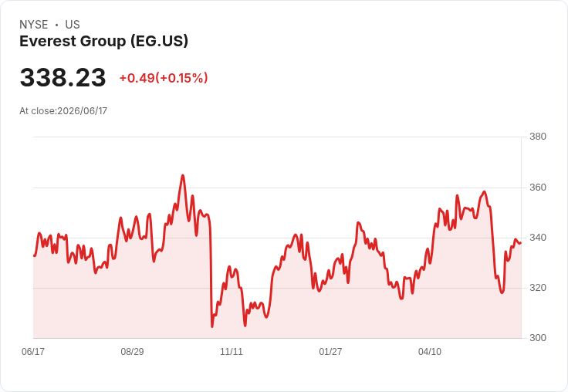Click the 06/17 x-axis date label

click(33, 351)
